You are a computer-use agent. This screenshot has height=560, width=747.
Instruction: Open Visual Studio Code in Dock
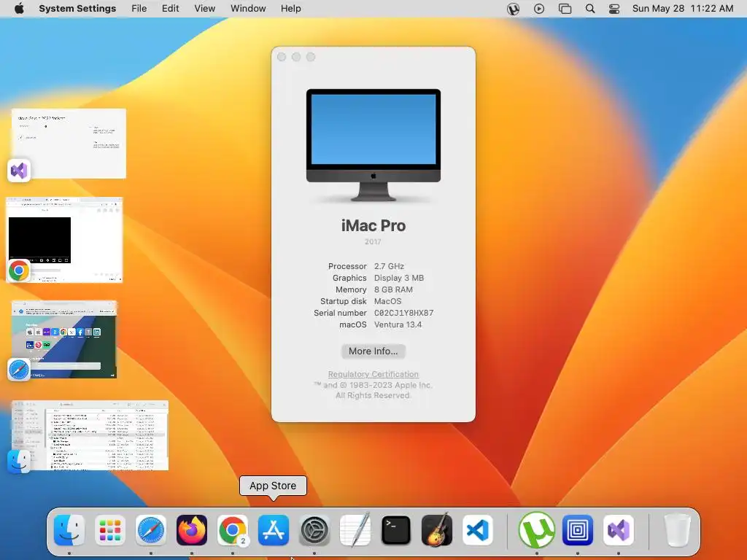(x=478, y=530)
